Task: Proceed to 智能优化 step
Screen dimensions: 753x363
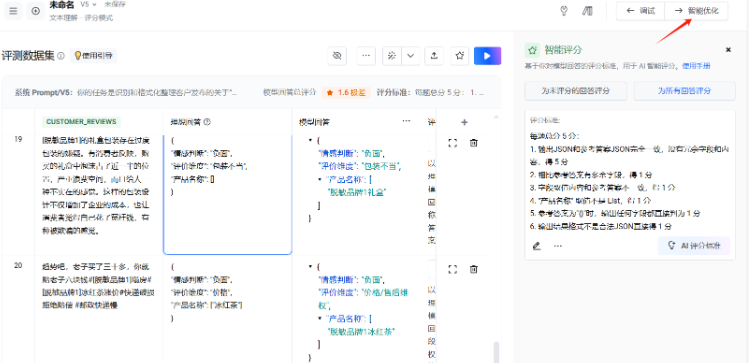Action: coord(696,11)
